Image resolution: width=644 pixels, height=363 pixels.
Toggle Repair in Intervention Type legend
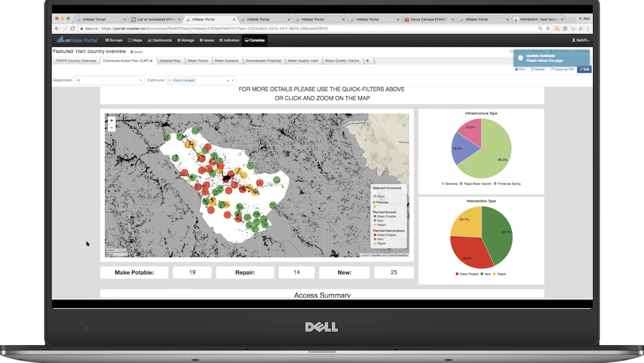[500, 274]
